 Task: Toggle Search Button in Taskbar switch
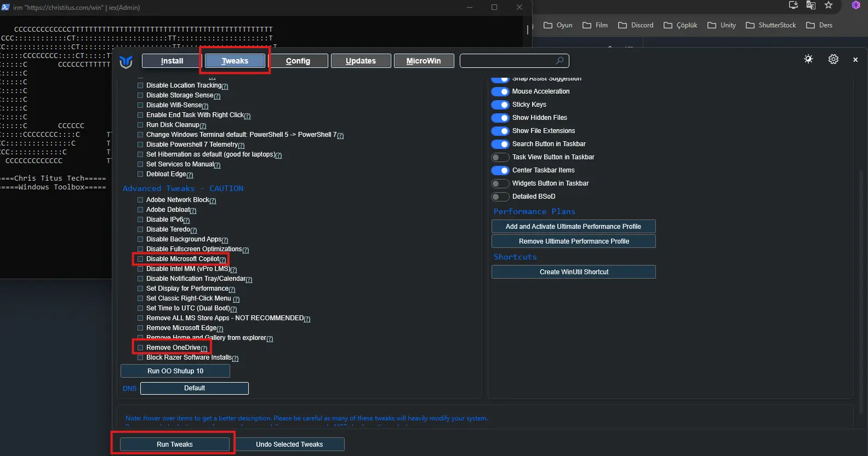pos(500,144)
